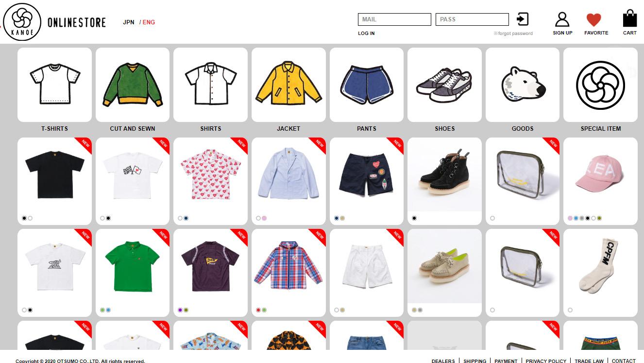Open the T-SHIRTS category icon
Screen dimensions: 644x363
click(x=54, y=85)
